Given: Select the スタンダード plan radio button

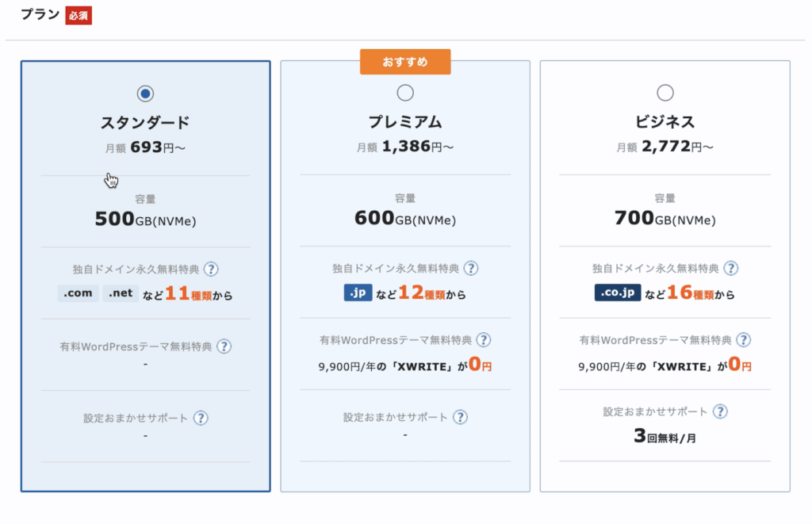Looking at the screenshot, I should (145, 94).
